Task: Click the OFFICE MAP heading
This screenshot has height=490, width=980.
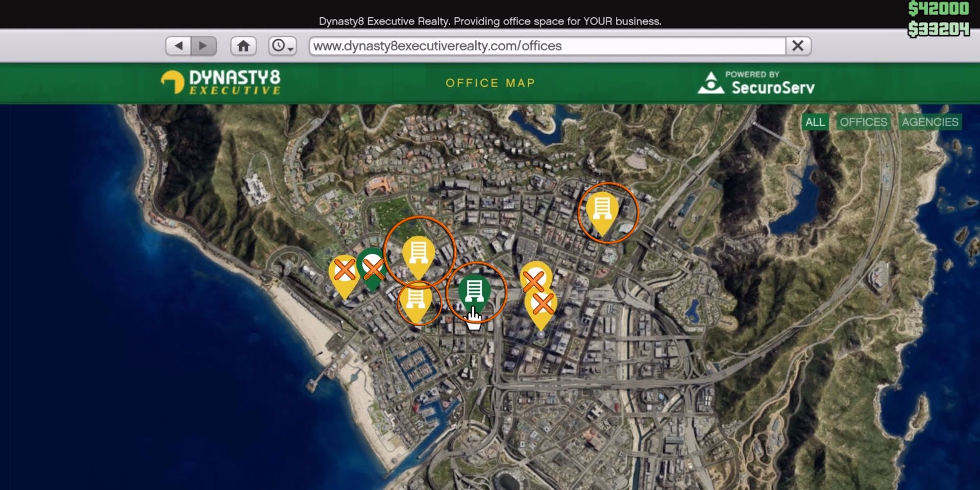Action: (490, 83)
